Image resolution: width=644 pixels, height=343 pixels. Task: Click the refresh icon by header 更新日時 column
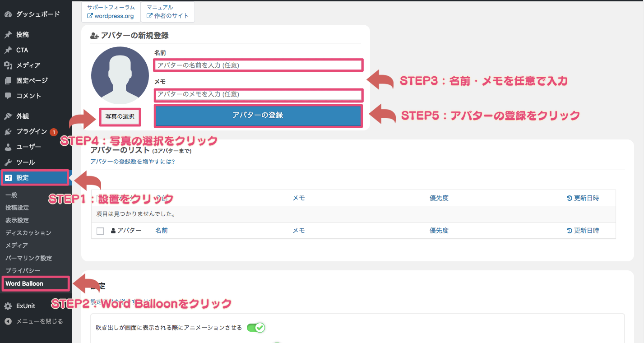coord(570,198)
